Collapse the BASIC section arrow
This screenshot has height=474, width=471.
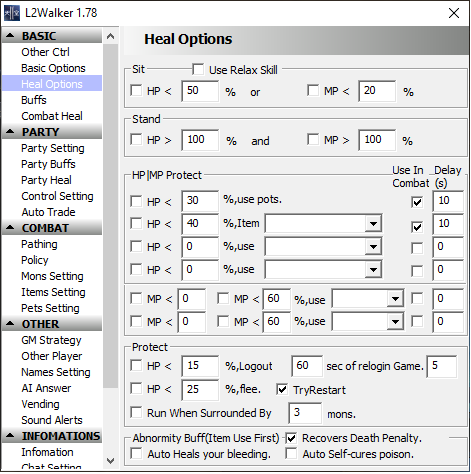click(10, 35)
